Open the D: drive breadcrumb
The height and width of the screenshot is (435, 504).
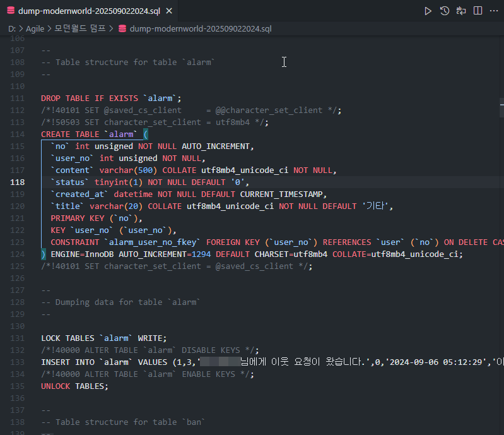click(x=12, y=28)
